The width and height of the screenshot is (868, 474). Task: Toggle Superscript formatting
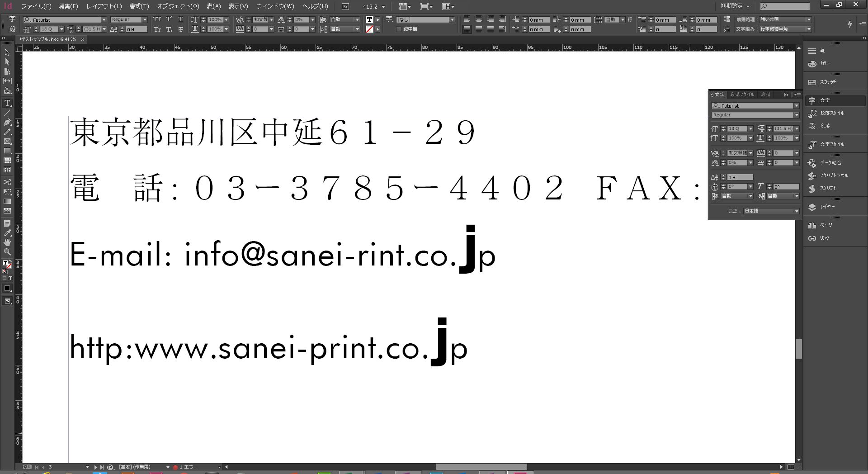tap(169, 19)
